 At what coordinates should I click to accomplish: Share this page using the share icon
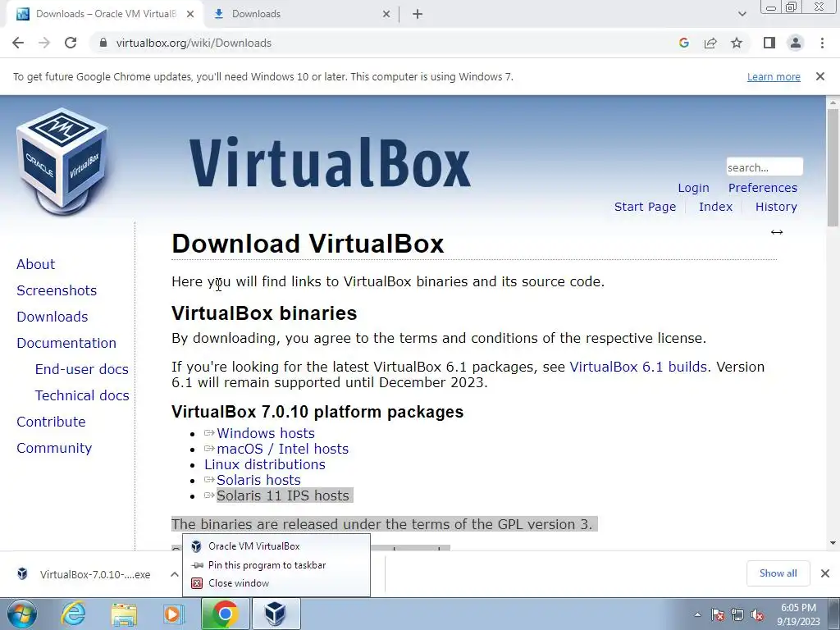pyautogui.click(x=710, y=43)
